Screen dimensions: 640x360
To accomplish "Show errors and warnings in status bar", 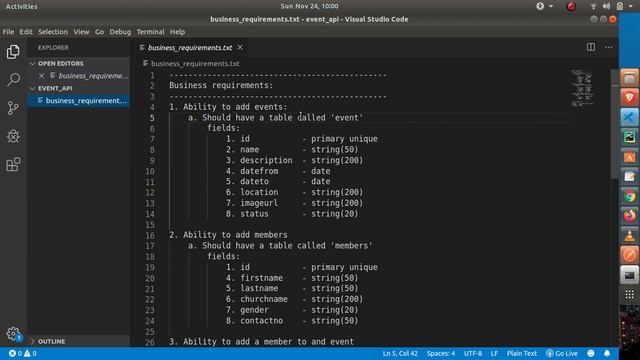I will coord(23,353).
